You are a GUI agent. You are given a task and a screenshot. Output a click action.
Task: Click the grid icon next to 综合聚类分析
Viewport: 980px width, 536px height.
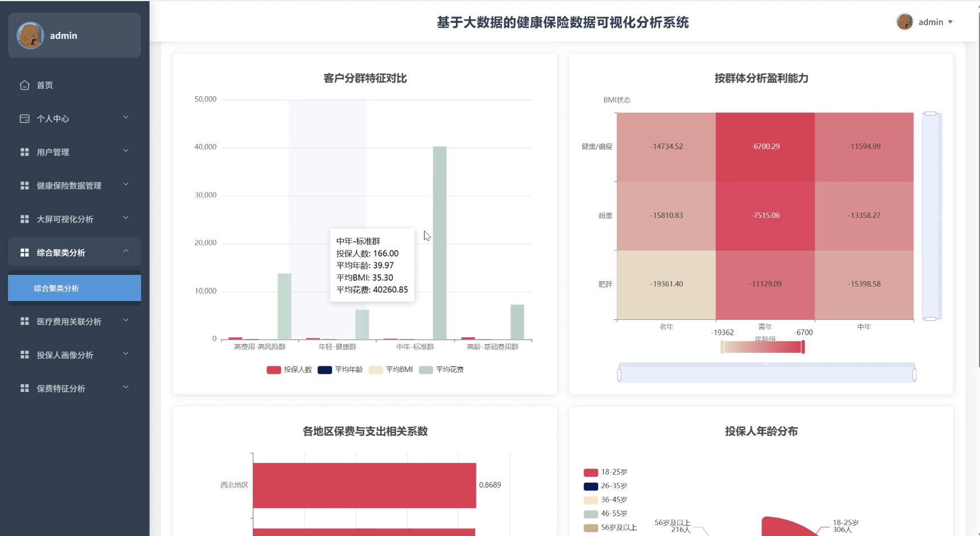point(24,253)
